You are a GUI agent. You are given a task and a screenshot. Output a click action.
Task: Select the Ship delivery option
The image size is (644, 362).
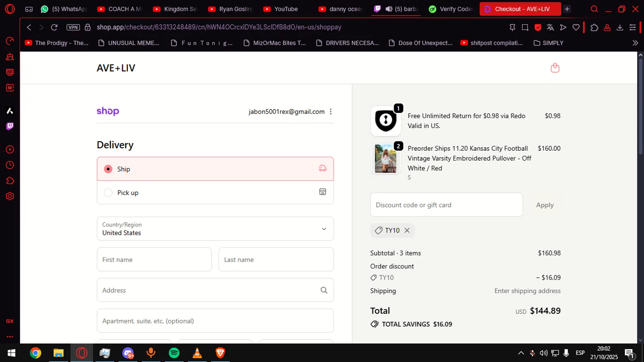click(x=215, y=169)
